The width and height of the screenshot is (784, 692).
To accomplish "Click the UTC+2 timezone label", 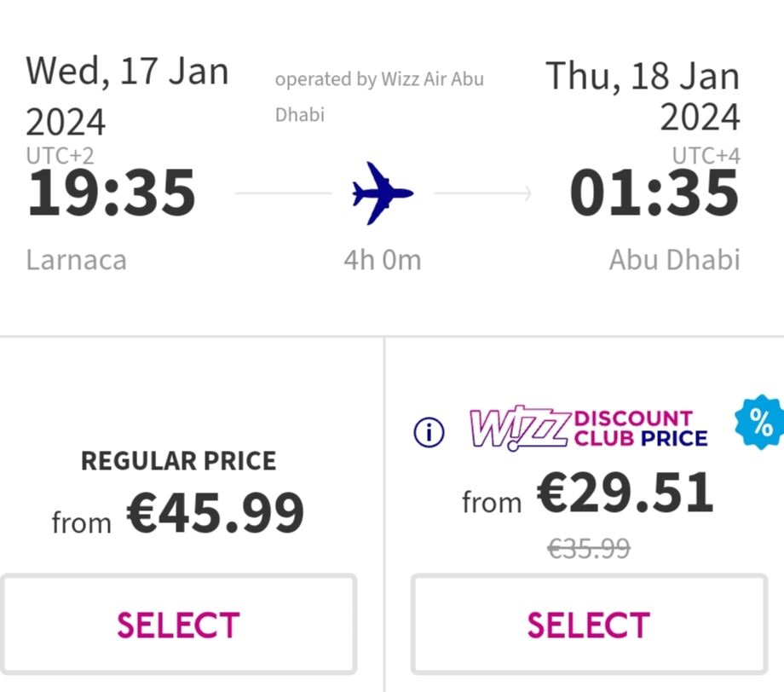I will click(60, 156).
